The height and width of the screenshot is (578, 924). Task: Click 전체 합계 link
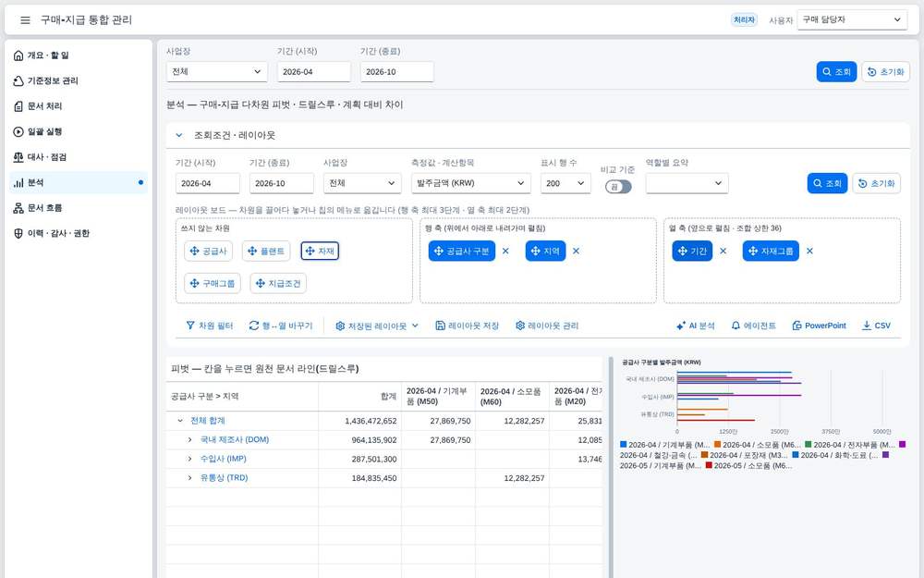[207, 421]
